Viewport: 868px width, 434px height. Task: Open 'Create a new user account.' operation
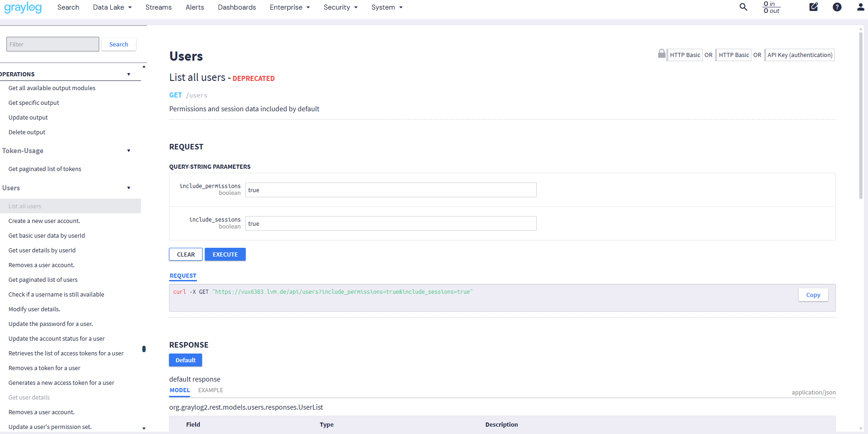(x=44, y=221)
